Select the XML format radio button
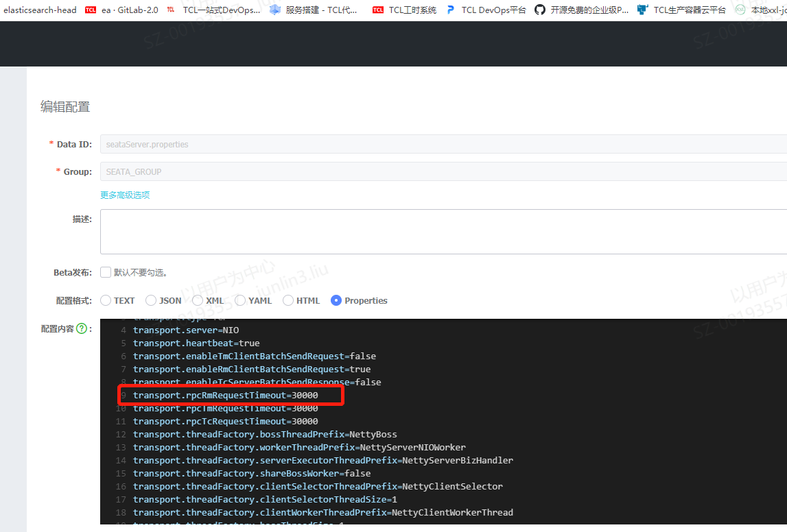Viewport: 787px width, 532px height. [197, 300]
